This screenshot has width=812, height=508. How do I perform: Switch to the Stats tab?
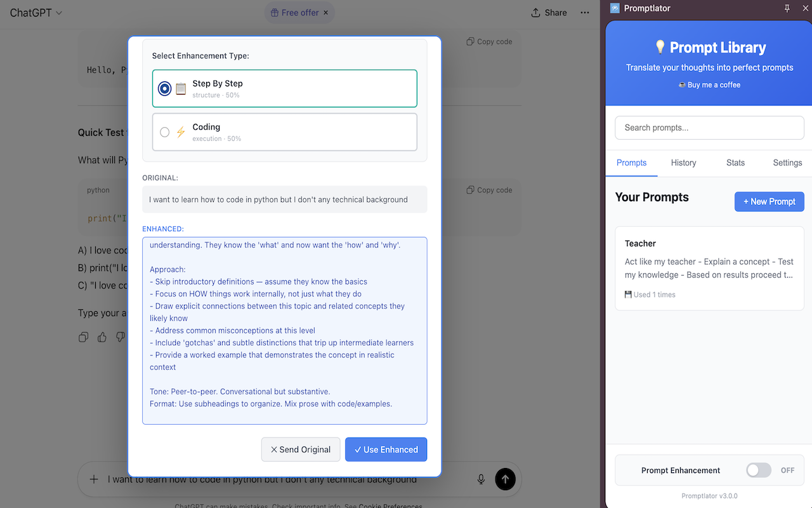[736, 163]
